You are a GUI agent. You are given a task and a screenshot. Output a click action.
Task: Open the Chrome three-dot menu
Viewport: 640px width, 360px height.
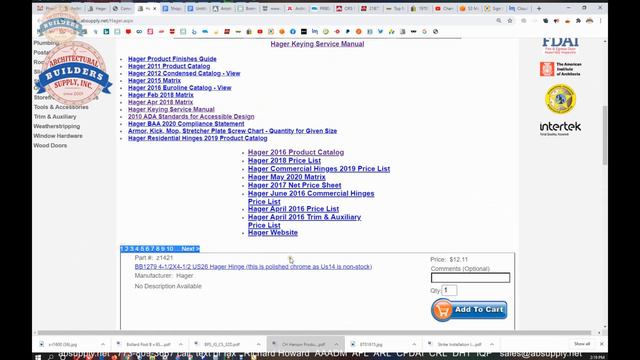[x=600, y=20]
